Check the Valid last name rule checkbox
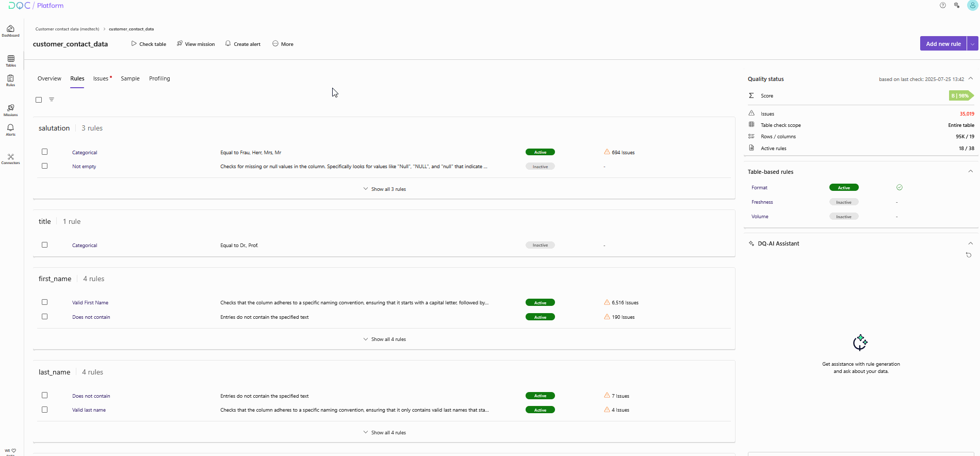This screenshot has width=980, height=456. tap(45, 410)
